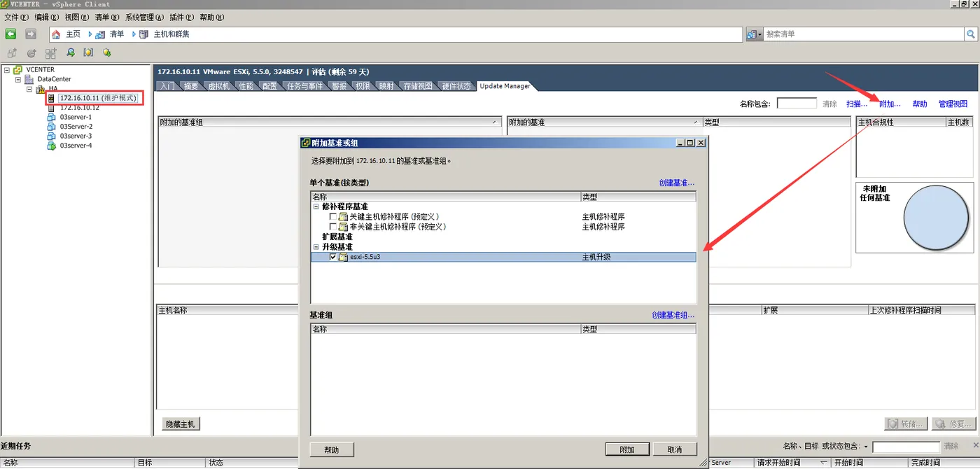Click the 创建基准组... link
The image size is (980, 469).
coord(673,315)
